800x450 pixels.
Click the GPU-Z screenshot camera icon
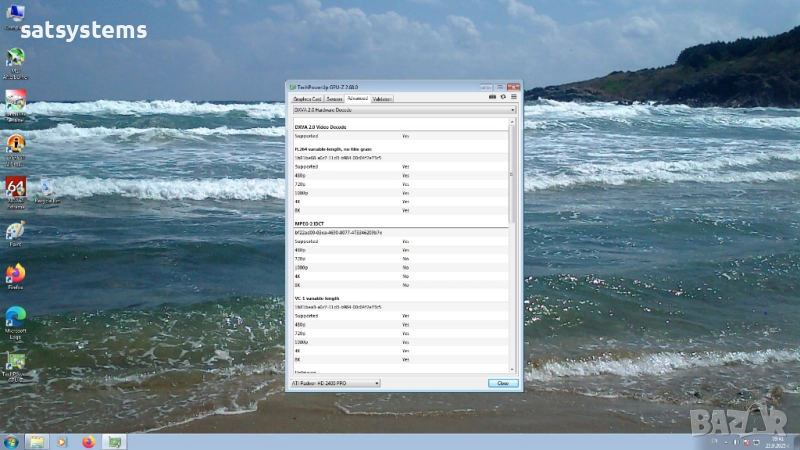click(x=492, y=98)
